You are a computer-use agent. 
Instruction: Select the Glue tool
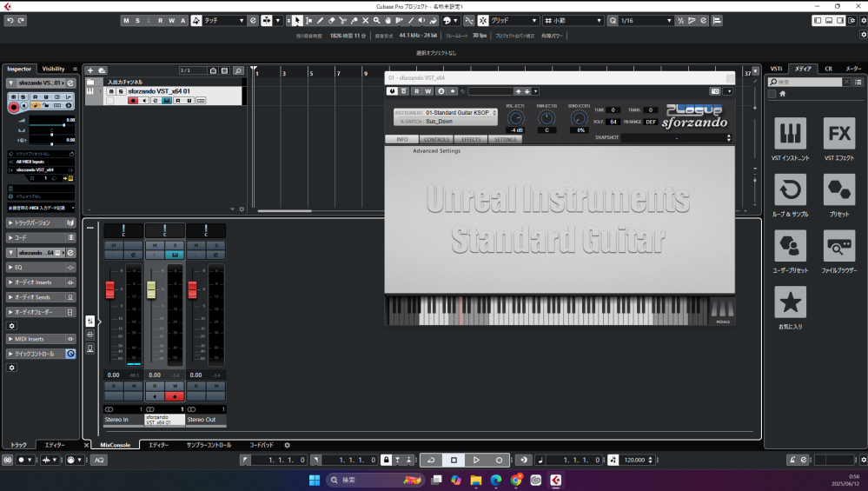coord(354,21)
